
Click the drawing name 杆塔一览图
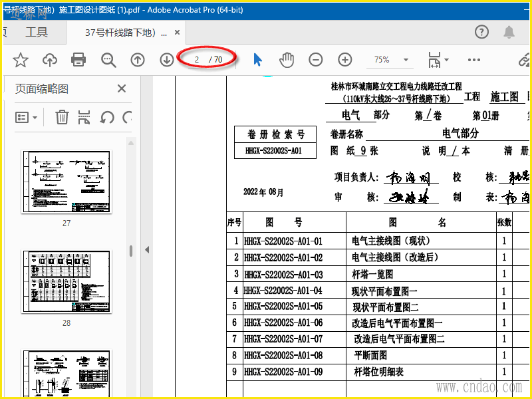[372, 274]
